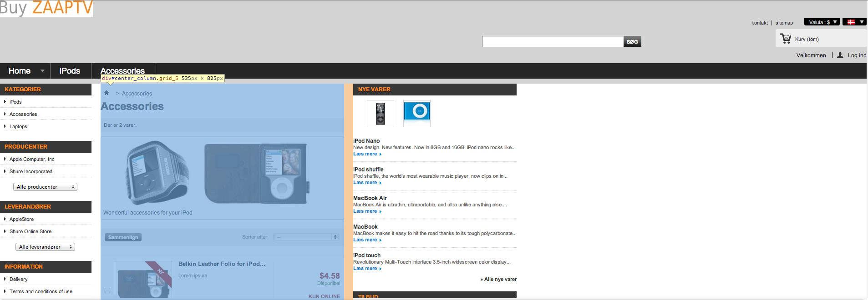Open the Alle leverandører dropdown
This screenshot has height=300, width=868.
point(45,247)
